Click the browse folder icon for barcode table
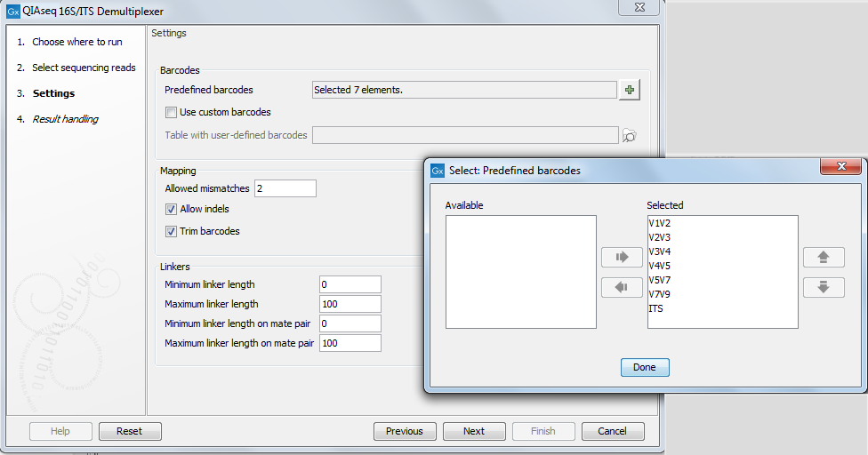Image resolution: width=868 pixels, height=455 pixels. pos(630,135)
